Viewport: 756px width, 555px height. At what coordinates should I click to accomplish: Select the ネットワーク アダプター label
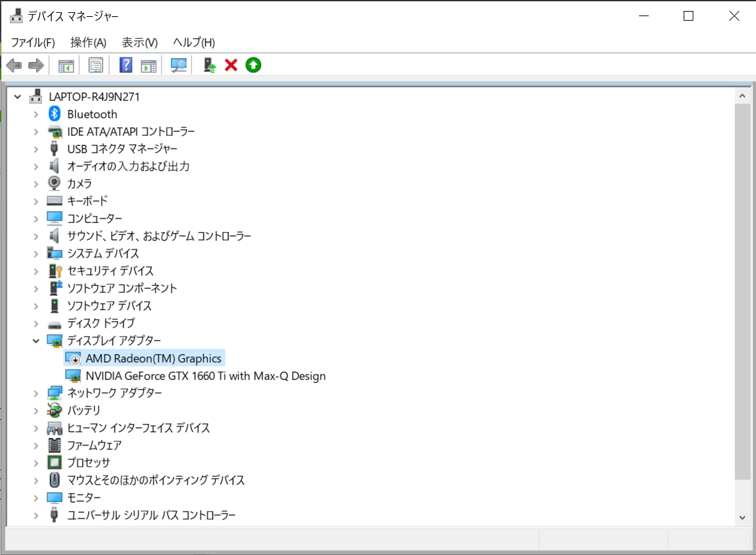tap(114, 393)
